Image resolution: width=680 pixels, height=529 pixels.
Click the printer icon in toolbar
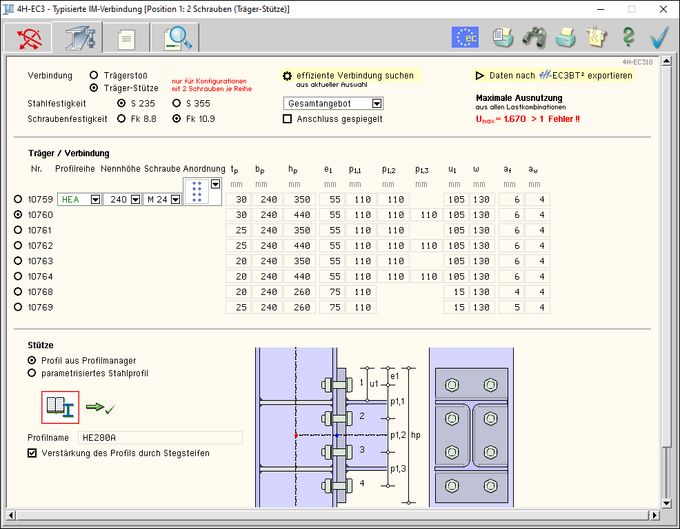click(566, 37)
